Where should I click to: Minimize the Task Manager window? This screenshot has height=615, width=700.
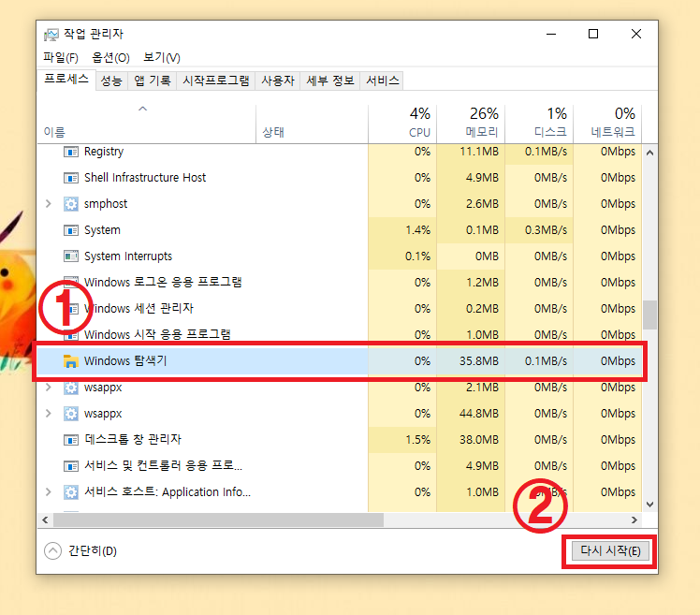click(x=551, y=34)
